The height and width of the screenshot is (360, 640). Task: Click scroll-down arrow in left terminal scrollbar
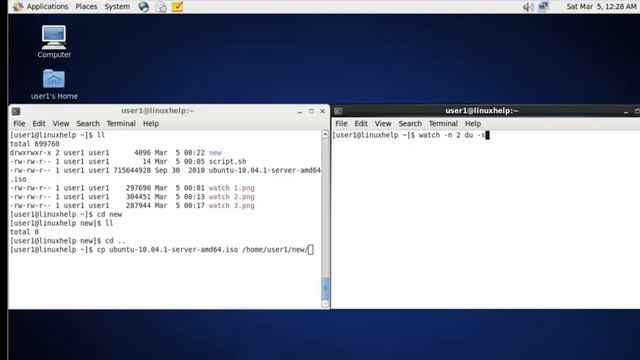(x=325, y=304)
